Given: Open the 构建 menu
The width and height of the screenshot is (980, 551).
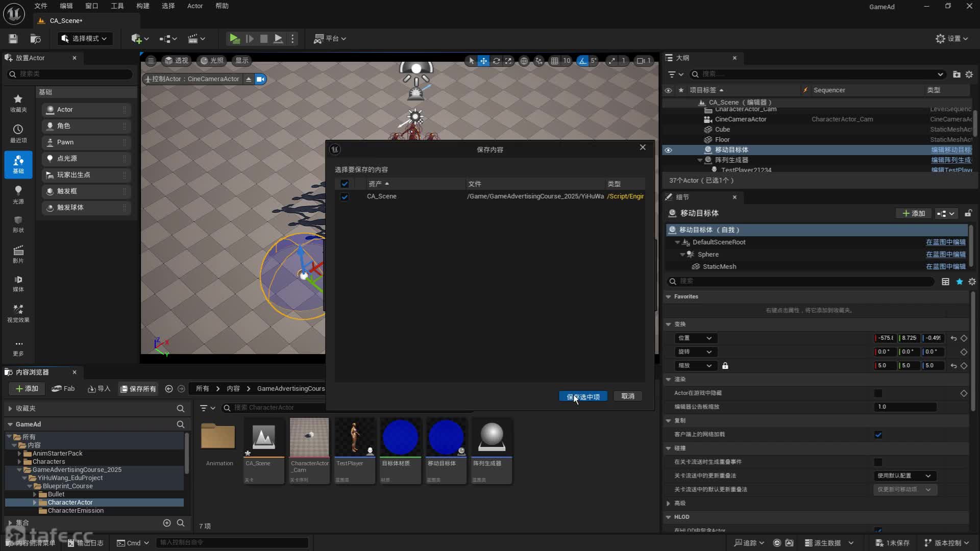Looking at the screenshot, I should [x=143, y=6].
